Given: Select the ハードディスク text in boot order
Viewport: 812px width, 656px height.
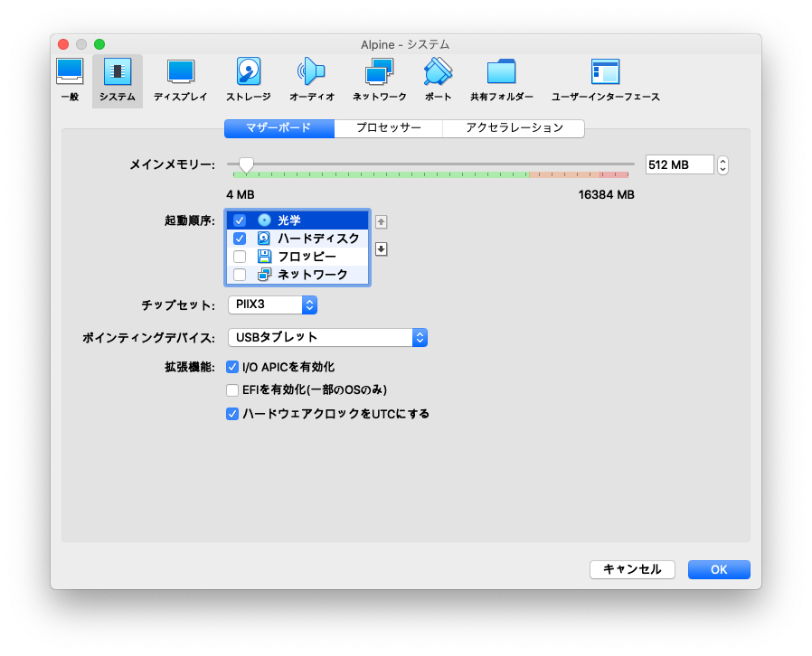Looking at the screenshot, I should pos(318,239).
